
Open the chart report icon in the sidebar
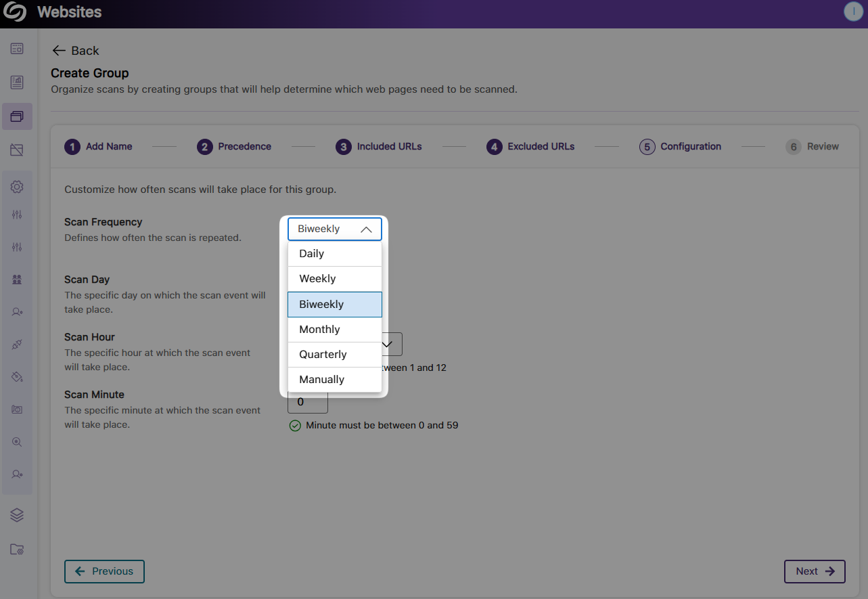pos(17,83)
